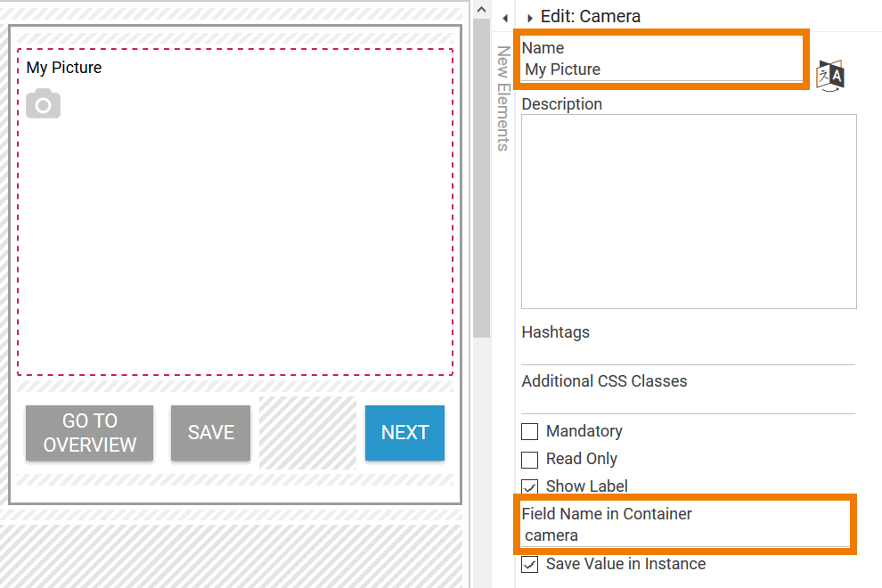Screen dimensions: 882x588
Task: Click inside the Description text area
Action: pos(688,211)
